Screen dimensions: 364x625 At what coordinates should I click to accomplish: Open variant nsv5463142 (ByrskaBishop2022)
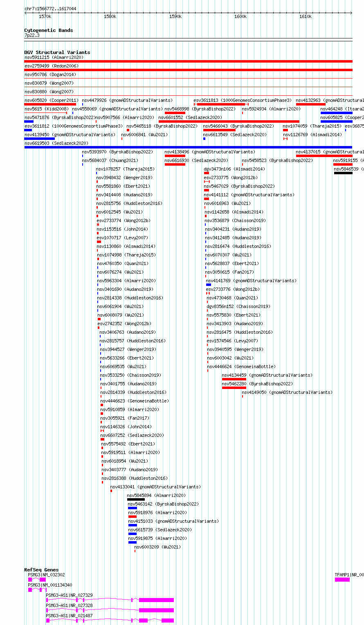pyautogui.click(x=164, y=504)
